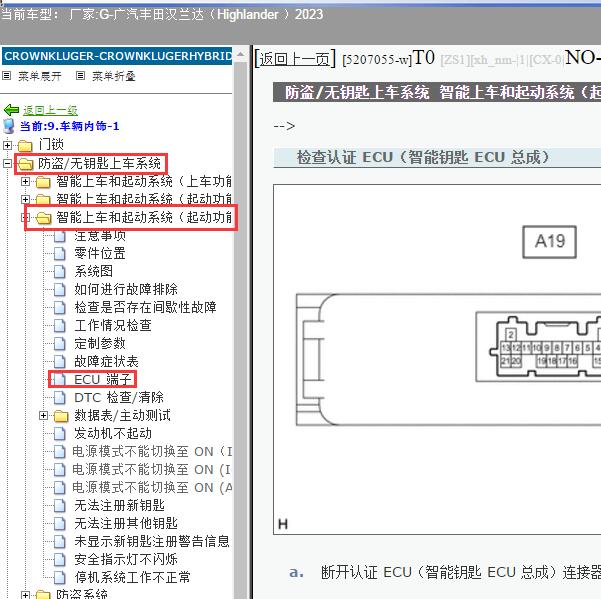The height and width of the screenshot is (599, 601).
Task: Open 停机系统工作不正常 page
Action: pyautogui.click(x=132, y=578)
